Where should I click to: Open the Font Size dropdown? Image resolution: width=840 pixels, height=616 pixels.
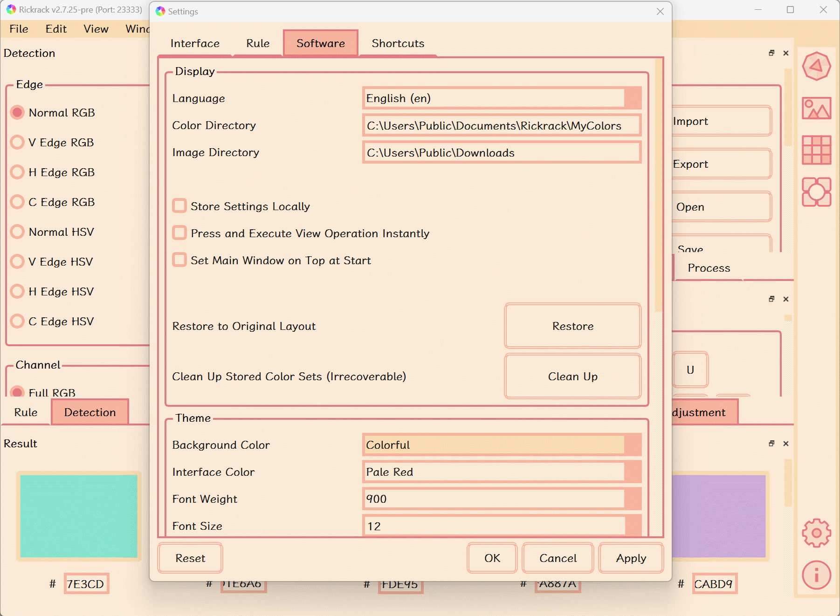pos(502,526)
